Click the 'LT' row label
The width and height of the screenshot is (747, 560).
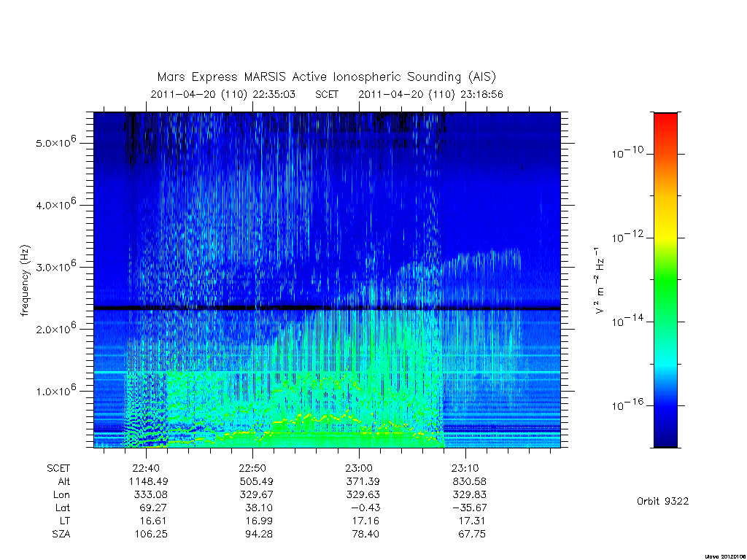click(65, 521)
